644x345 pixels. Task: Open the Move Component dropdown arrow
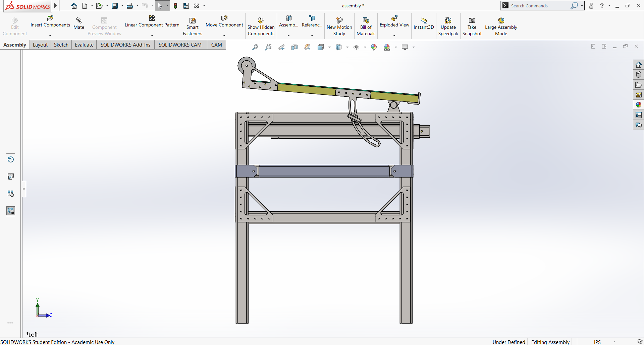pos(224,36)
